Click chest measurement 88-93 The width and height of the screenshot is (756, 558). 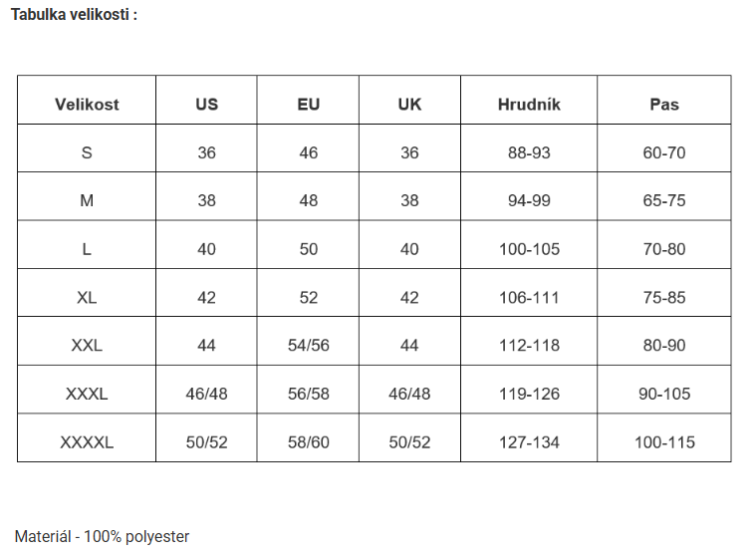[529, 152]
